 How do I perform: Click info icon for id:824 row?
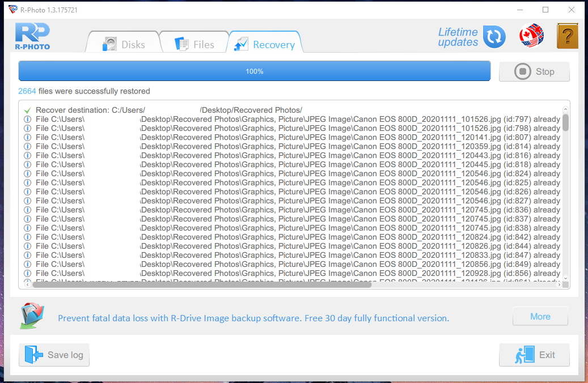[27, 173]
